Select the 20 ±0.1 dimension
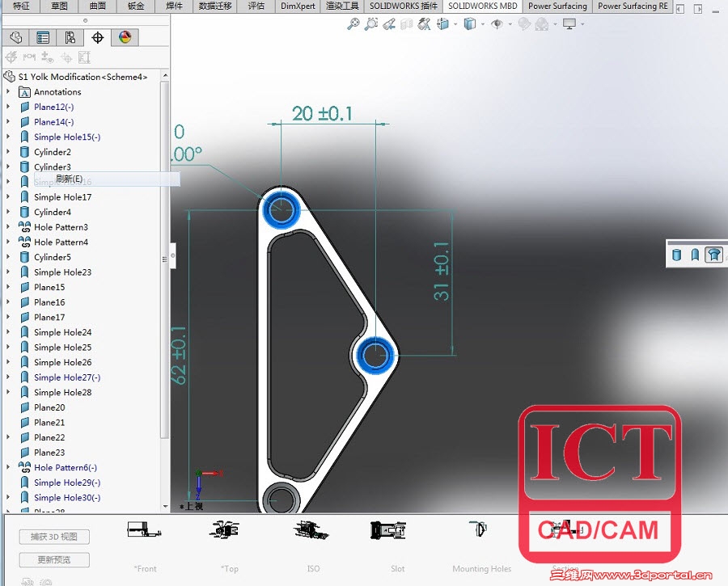The image size is (728, 586). 322,114
